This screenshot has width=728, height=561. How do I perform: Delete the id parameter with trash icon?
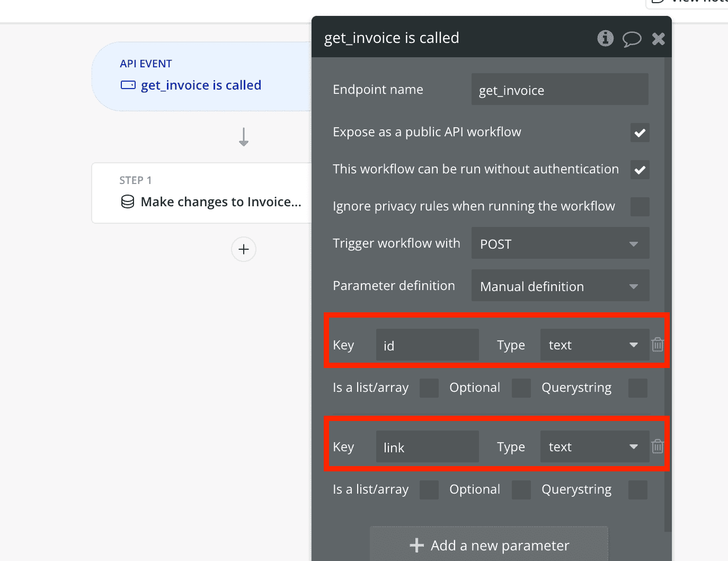[x=658, y=345]
